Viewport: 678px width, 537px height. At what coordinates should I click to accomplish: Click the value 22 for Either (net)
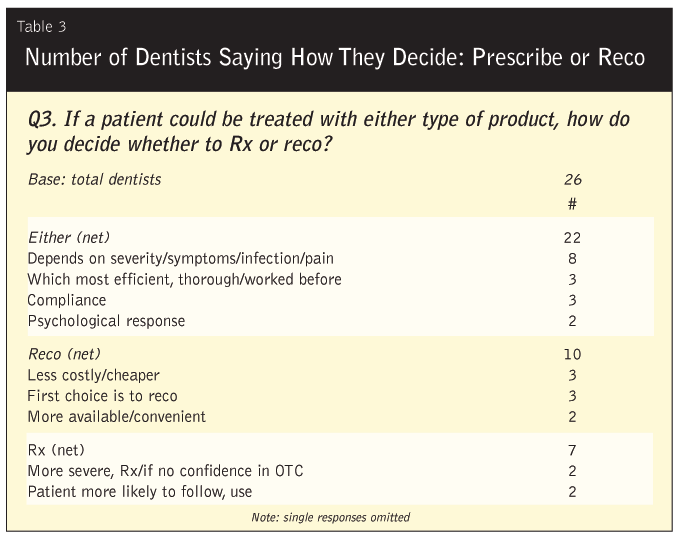click(572, 237)
